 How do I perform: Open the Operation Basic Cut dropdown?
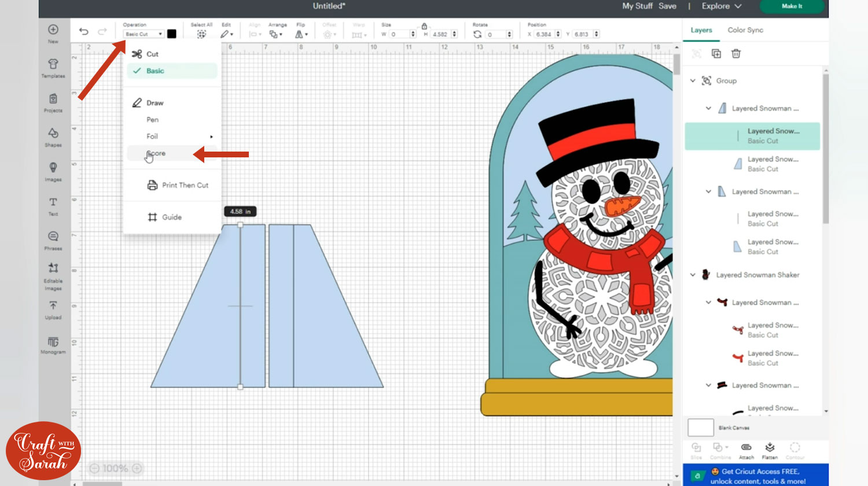point(144,34)
